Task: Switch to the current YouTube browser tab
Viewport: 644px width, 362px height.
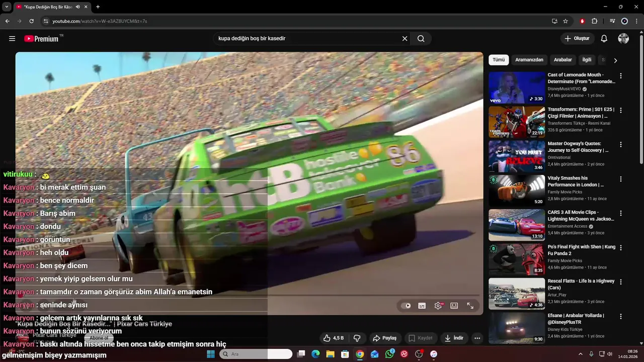Action: [48, 7]
